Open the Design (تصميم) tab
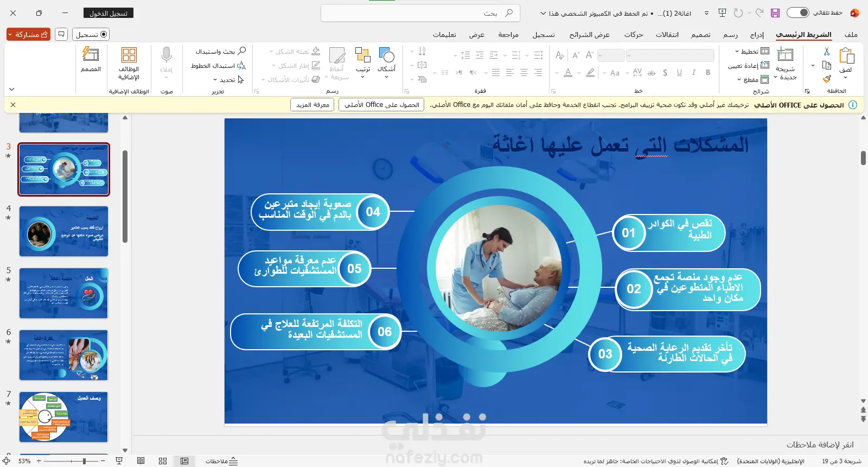This screenshot has height=467, width=868. [700, 35]
